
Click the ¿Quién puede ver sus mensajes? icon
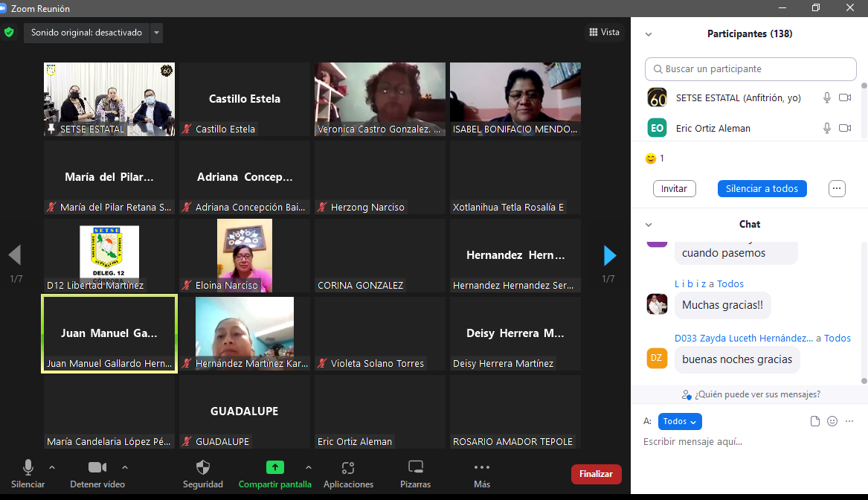(687, 395)
